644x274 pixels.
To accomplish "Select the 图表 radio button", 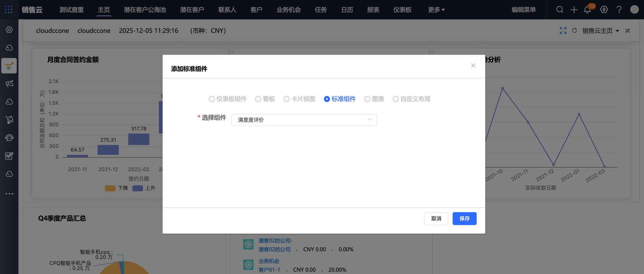I will pyautogui.click(x=367, y=99).
